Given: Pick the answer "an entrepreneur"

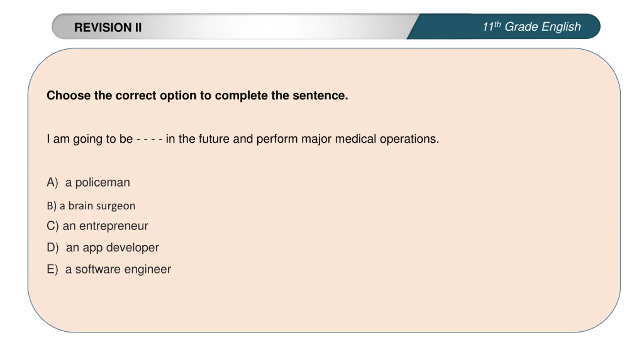Looking at the screenshot, I should click(x=105, y=226).
